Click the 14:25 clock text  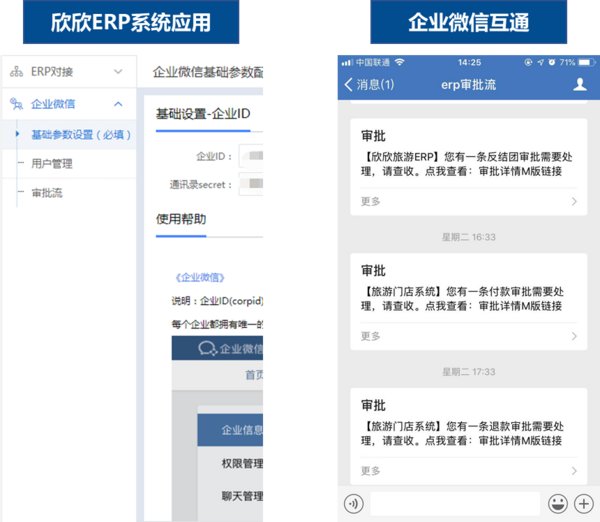tap(470, 62)
